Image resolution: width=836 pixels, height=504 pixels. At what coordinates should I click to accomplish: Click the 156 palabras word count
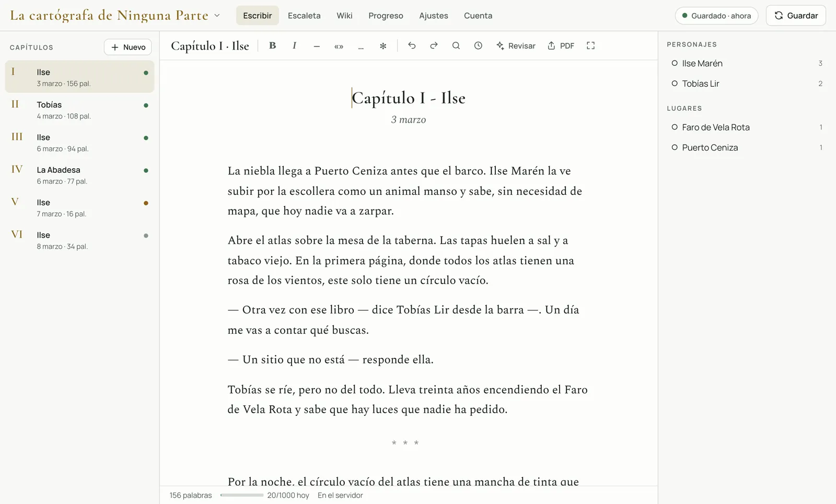[191, 495]
